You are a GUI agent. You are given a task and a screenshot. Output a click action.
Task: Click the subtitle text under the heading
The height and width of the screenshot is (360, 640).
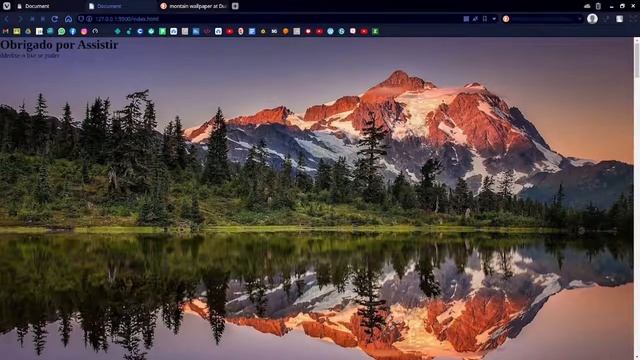[30, 55]
